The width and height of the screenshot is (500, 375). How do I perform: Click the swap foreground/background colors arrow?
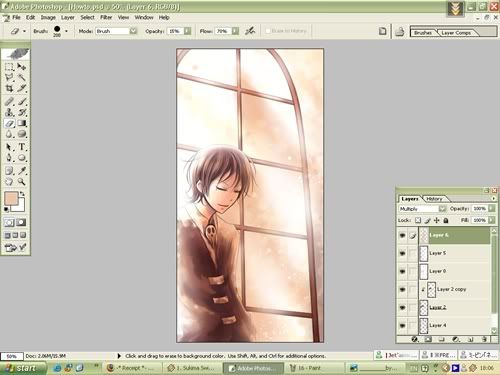coord(22,194)
